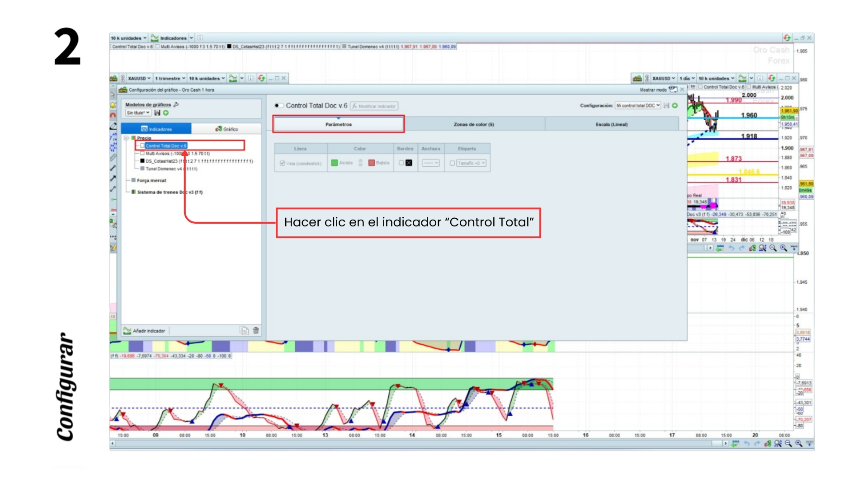
Task: Toggle the Etiqueta Tamaño checkbox
Action: [x=453, y=163]
